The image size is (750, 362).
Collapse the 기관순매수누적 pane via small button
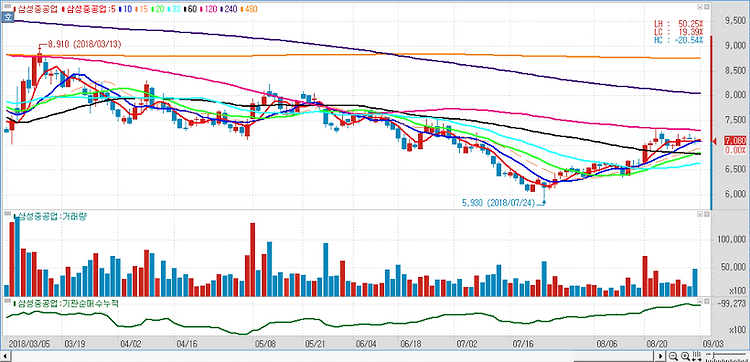tap(699, 302)
